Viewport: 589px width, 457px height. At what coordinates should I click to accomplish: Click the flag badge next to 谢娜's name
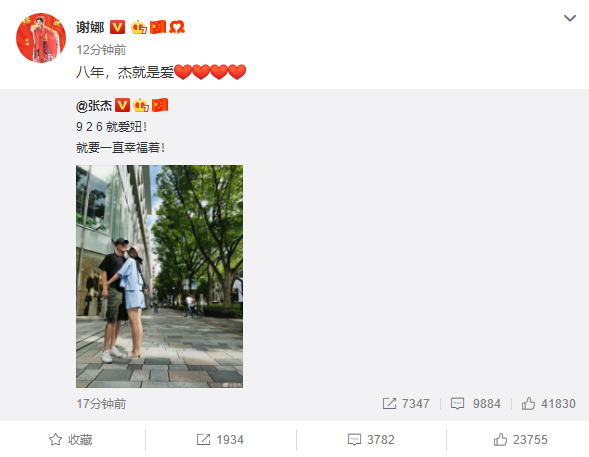pyautogui.click(x=158, y=27)
